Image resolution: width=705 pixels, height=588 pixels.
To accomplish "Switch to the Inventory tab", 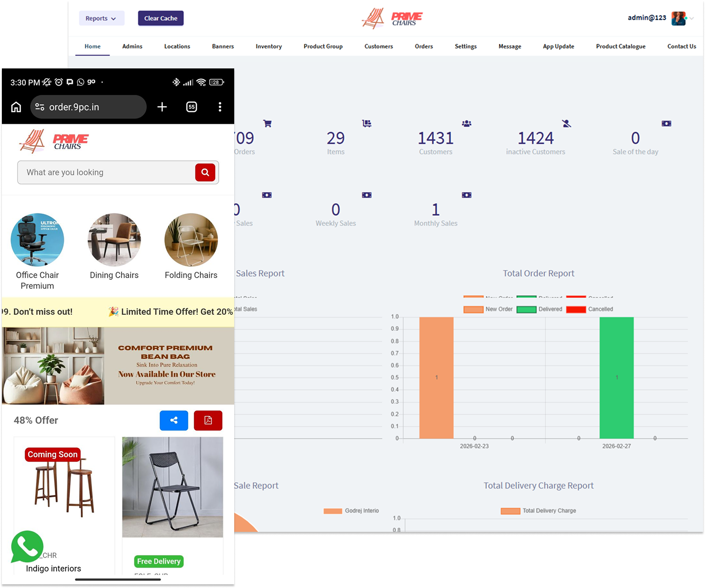I will pos(268,46).
